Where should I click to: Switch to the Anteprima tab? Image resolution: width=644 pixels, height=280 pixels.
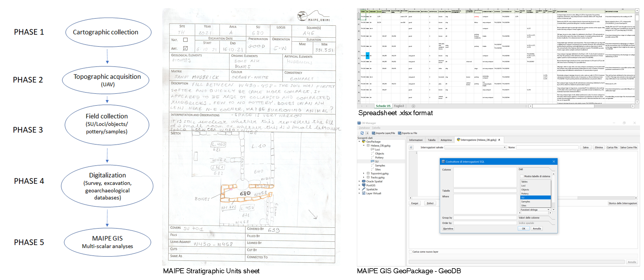point(446,140)
